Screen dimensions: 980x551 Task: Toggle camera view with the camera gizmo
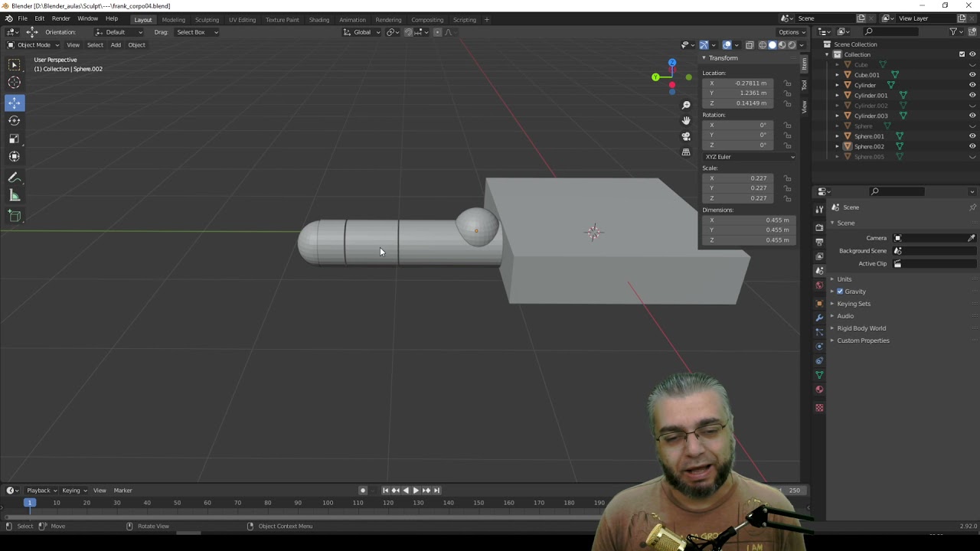(686, 136)
